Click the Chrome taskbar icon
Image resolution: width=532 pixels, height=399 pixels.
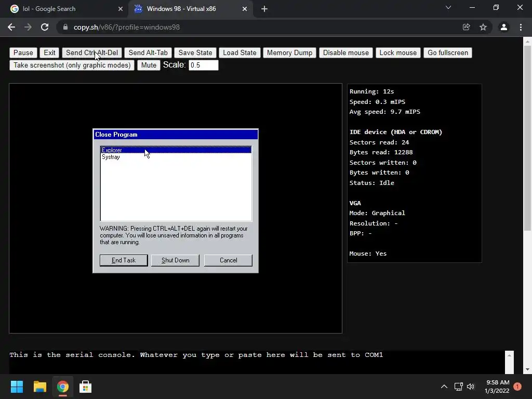tap(62, 387)
